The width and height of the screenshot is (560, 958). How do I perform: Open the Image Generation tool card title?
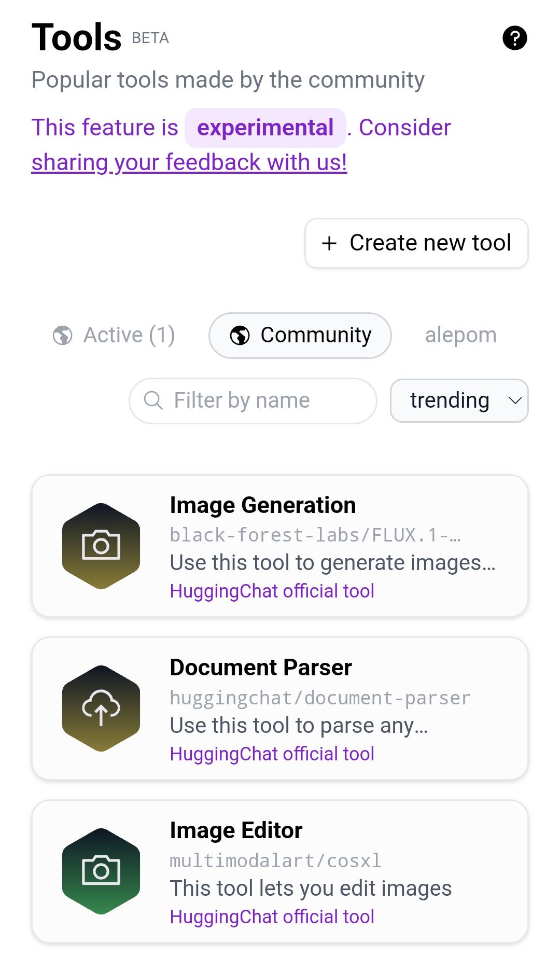[263, 505]
